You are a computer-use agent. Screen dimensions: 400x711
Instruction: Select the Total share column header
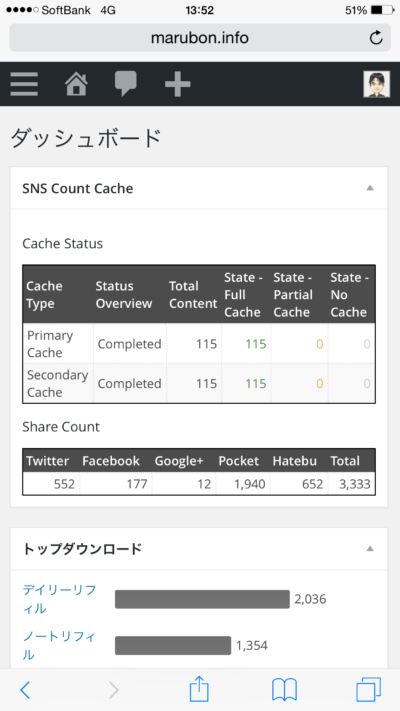(345, 461)
